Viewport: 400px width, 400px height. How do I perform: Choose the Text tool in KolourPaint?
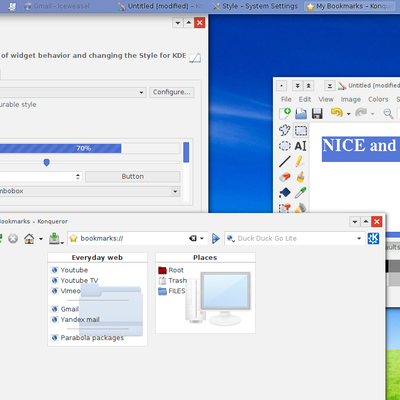[300, 146]
